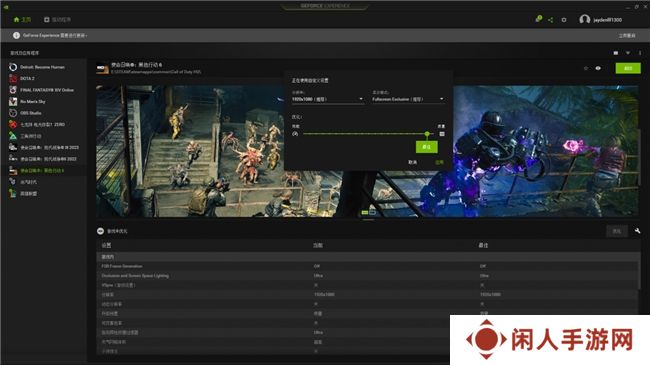Open the Fullscreen Exclusive display mode dropdown
650x365 pixels.
pos(408,99)
